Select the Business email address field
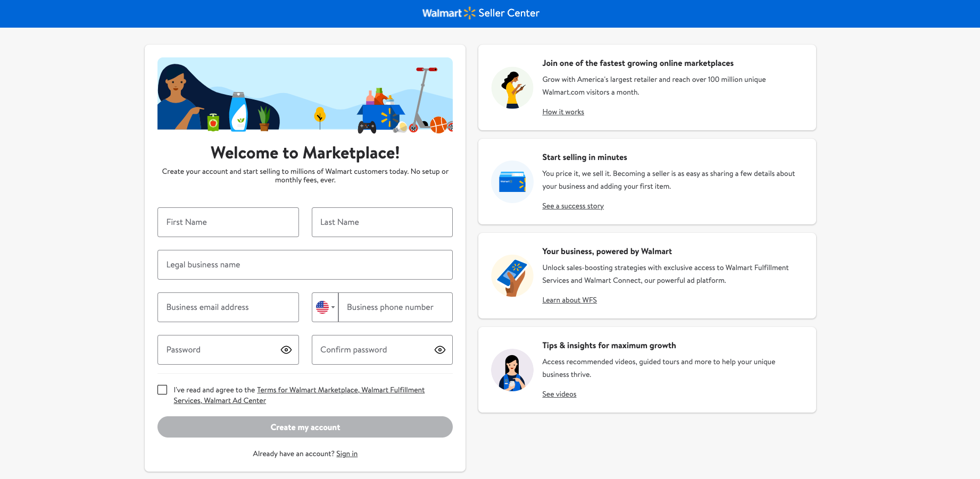Image resolution: width=980 pixels, height=479 pixels. (x=228, y=307)
